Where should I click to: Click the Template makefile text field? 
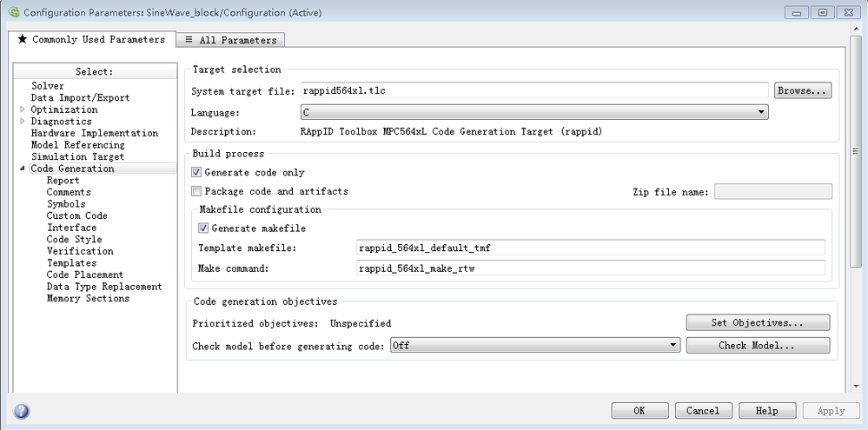point(590,248)
